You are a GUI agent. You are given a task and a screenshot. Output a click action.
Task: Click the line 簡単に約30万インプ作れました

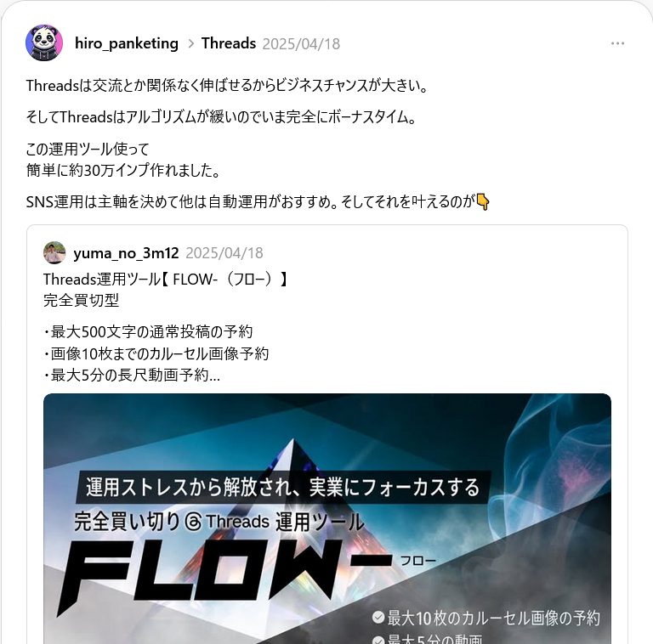pyautogui.click(x=122, y=170)
